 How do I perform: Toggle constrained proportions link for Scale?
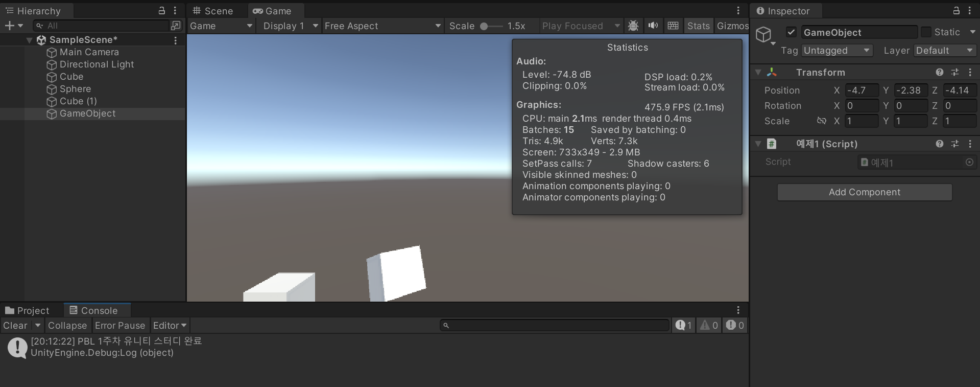coord(821,121)
